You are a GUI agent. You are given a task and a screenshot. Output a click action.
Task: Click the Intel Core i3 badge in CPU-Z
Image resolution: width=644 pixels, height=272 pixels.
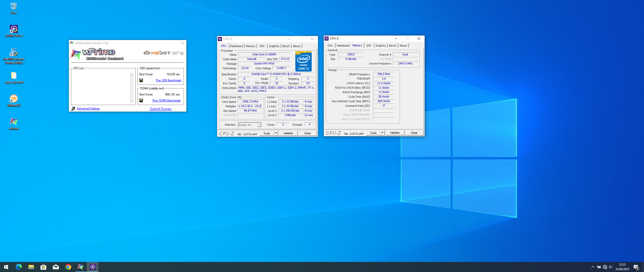click(303, 61)
